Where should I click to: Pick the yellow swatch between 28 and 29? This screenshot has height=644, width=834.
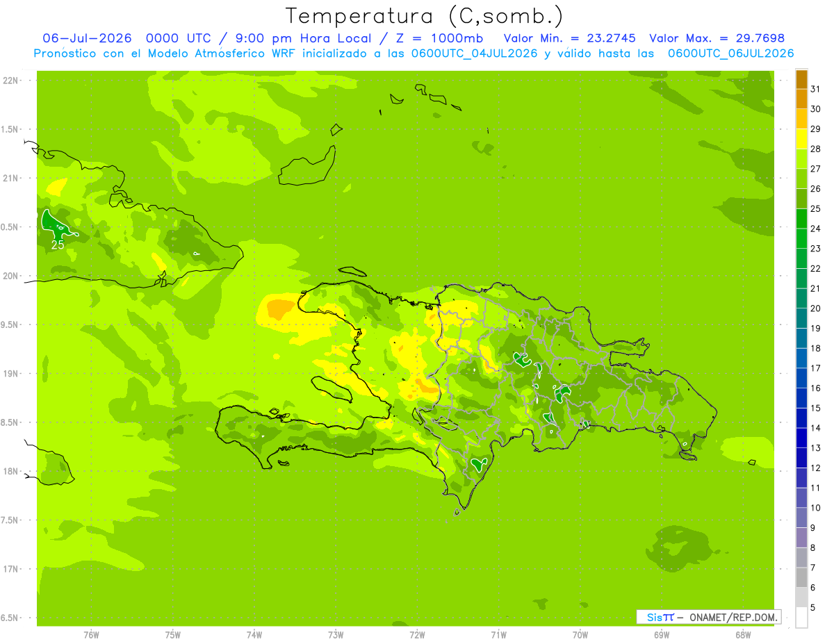click(801, 139)
